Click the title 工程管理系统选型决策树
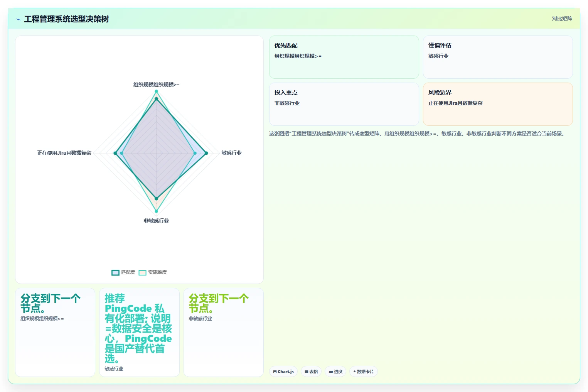This screenshot has height=392, width=588. pyautogui.click(x=66, y=19)
